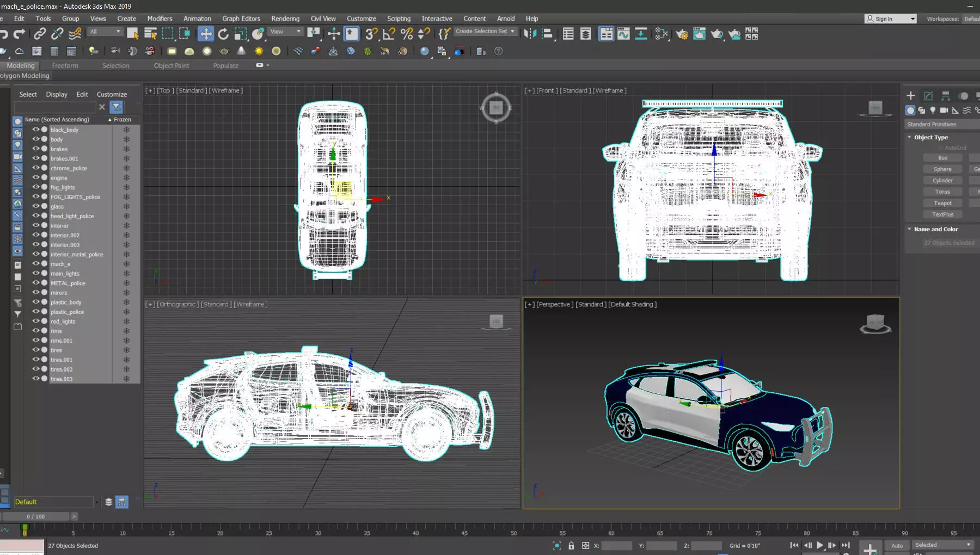
Task: Activate the Select and Rotate tool
Action: coord(223,34)
